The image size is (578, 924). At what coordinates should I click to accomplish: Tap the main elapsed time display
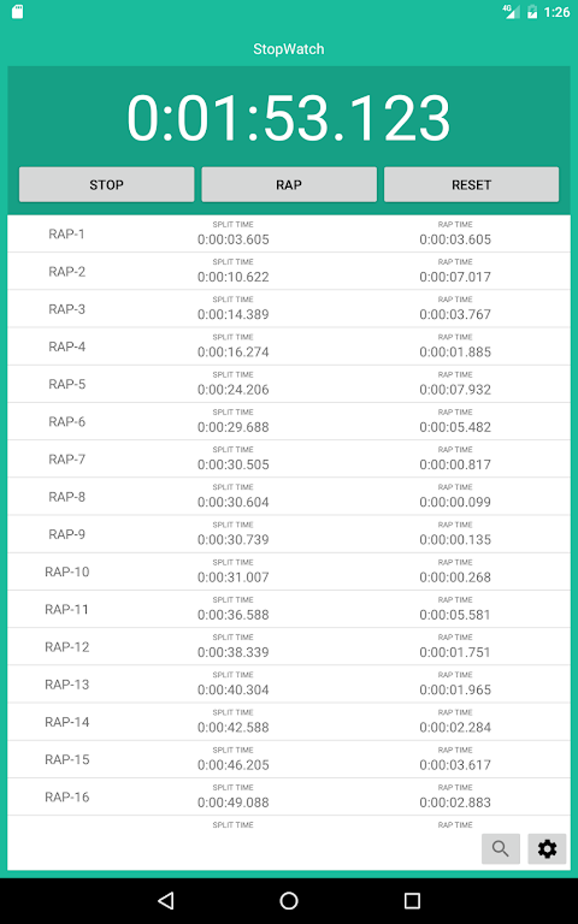(288, 118)
